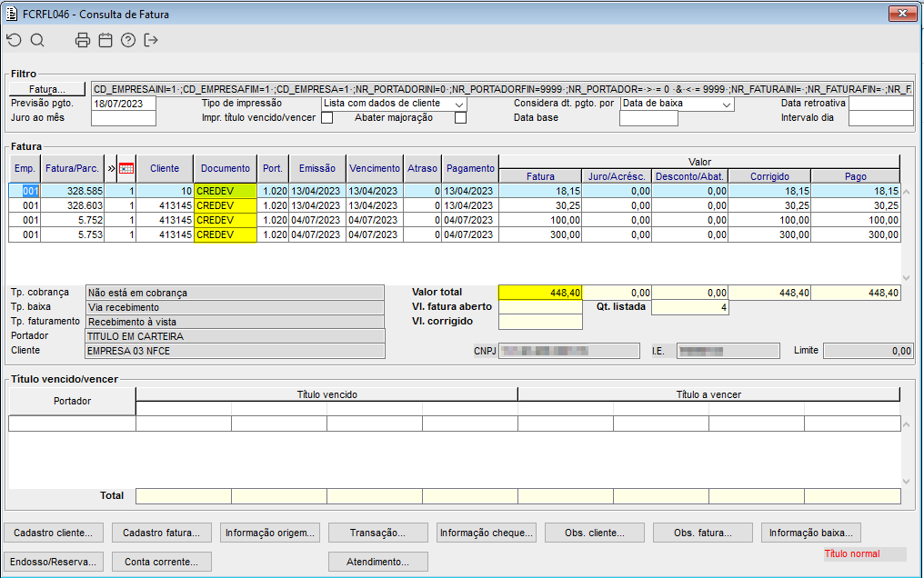The height and width of the screenshot is (578, 924).
Task: Click the double-arrow column header icon
Action: (x=111, y=168)
